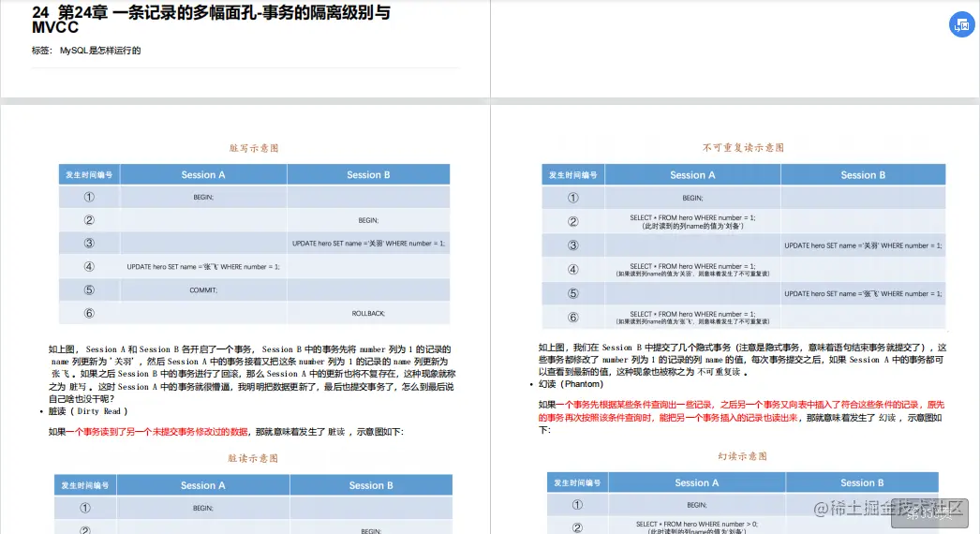Click row number ⑥ in 脏写 table

pos(89,313)
